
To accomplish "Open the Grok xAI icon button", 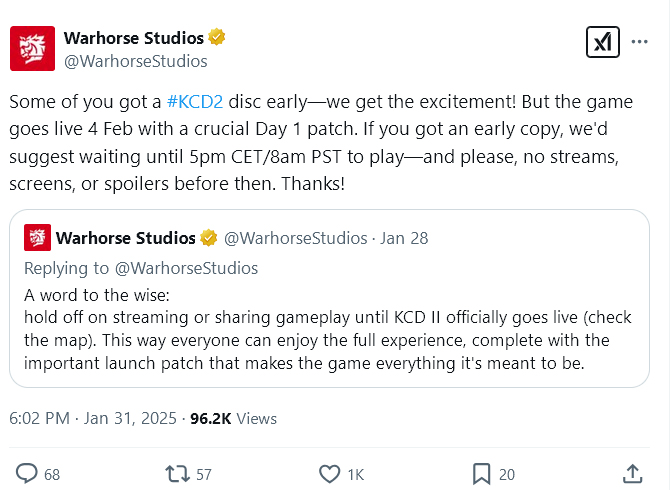I will coord(602,42).
